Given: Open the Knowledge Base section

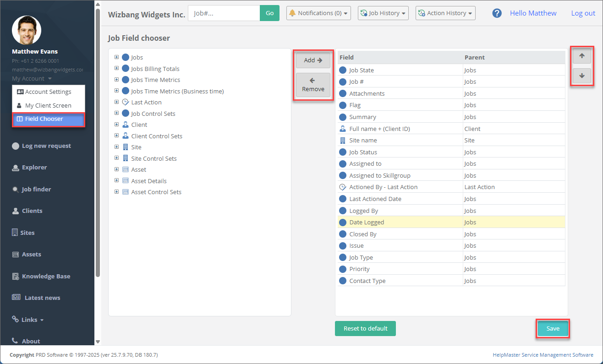Looking at the screenshot, I should (x=16, y=276).
